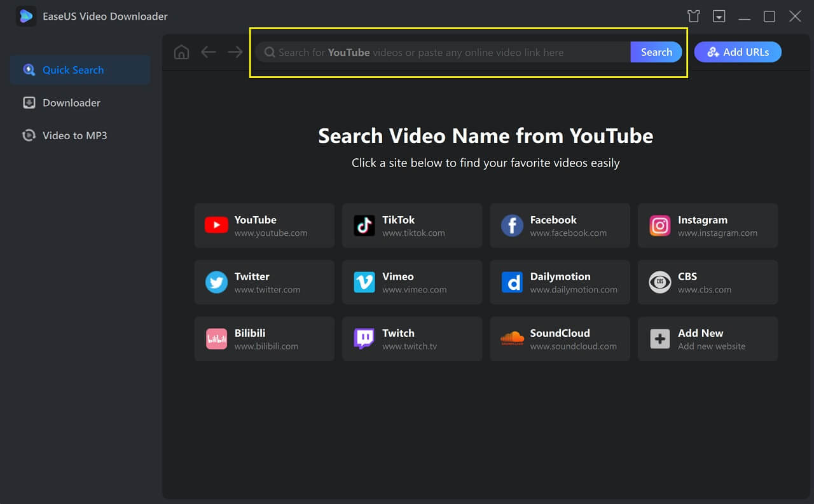
Task: Click the Quick Search magnifier icon
Action: click(x=29, y=70)
